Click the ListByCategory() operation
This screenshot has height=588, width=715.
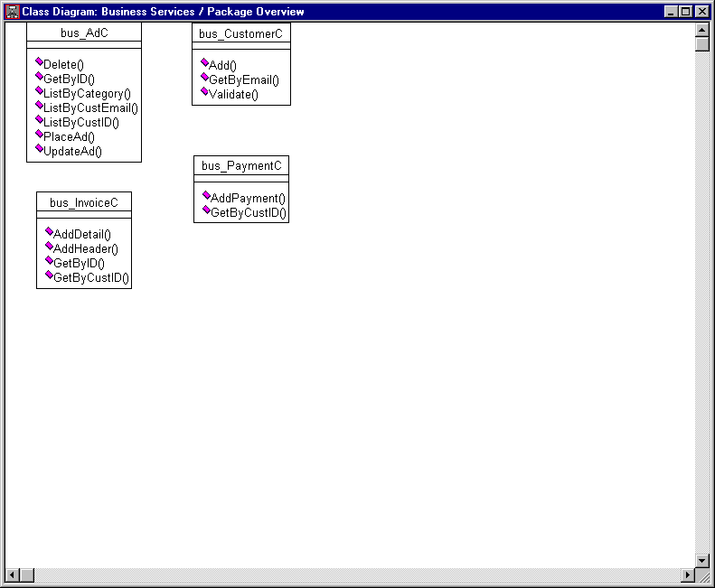click(87, 94)
